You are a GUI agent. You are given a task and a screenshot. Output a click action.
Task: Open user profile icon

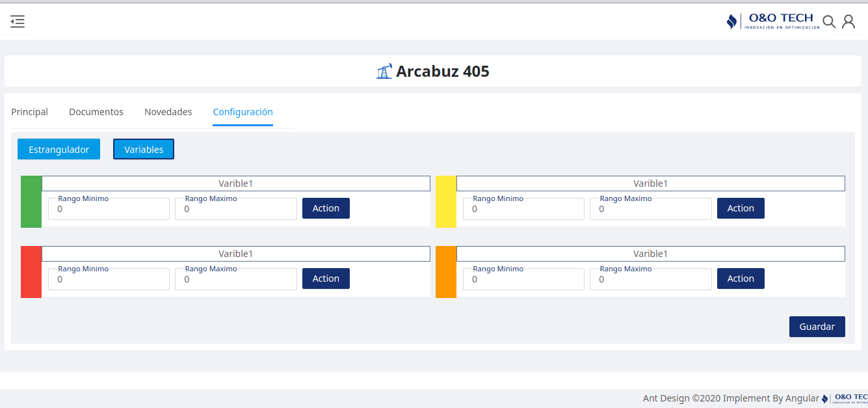848,22
